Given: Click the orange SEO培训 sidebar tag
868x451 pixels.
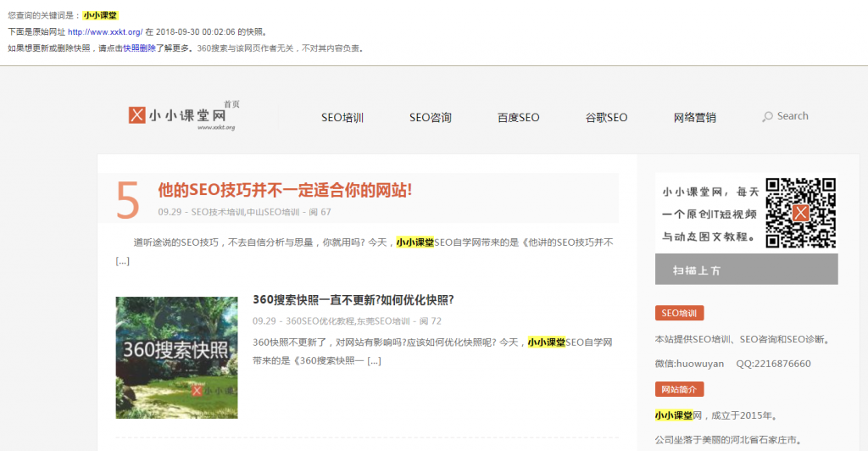Looking at the screenshot, I should (x=679, y=313).
